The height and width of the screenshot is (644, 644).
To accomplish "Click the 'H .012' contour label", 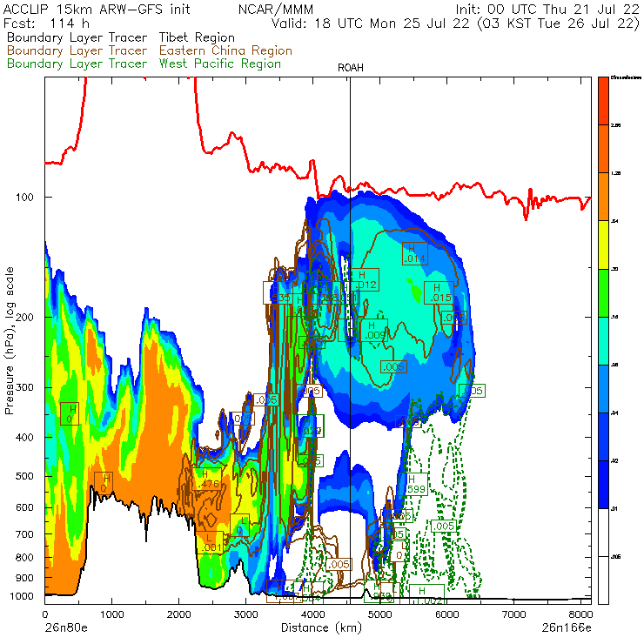I will point(366,279).
